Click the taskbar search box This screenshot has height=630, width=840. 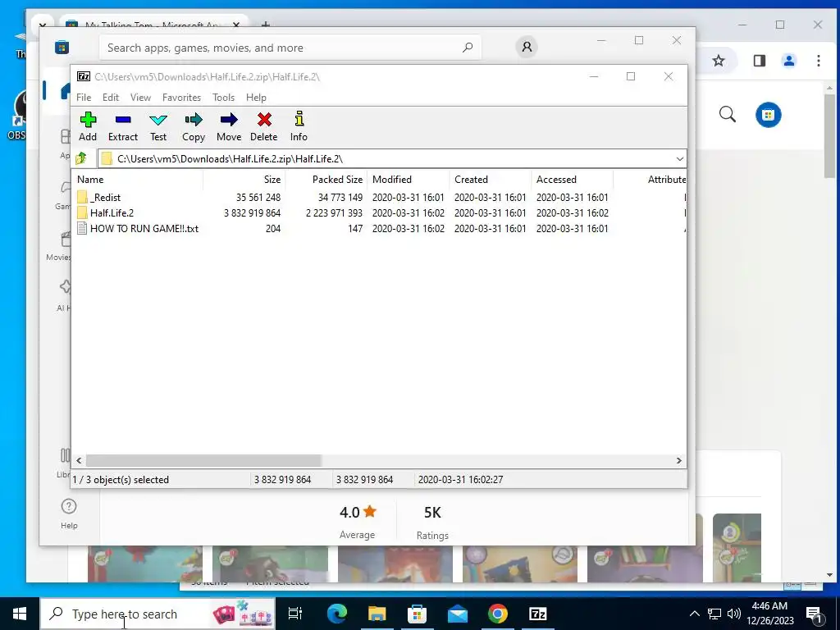(x=157, y=614)
